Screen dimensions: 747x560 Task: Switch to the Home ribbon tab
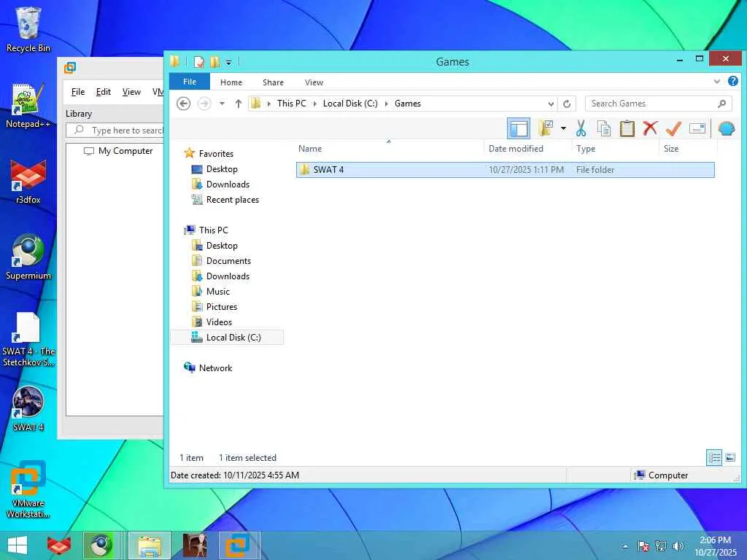[231, 82]
